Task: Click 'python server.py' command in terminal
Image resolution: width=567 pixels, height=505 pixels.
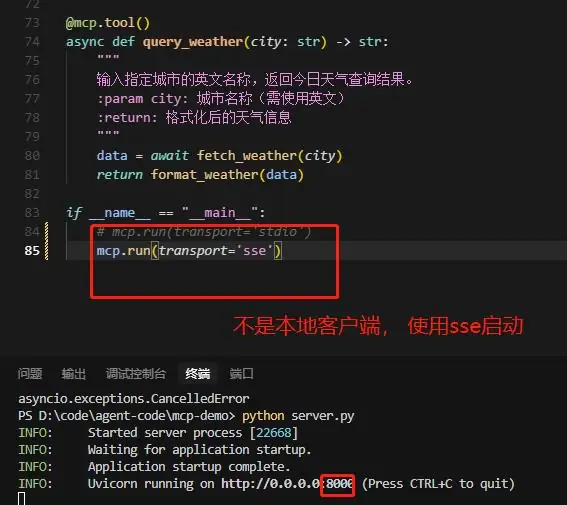Action: [298, 416]
